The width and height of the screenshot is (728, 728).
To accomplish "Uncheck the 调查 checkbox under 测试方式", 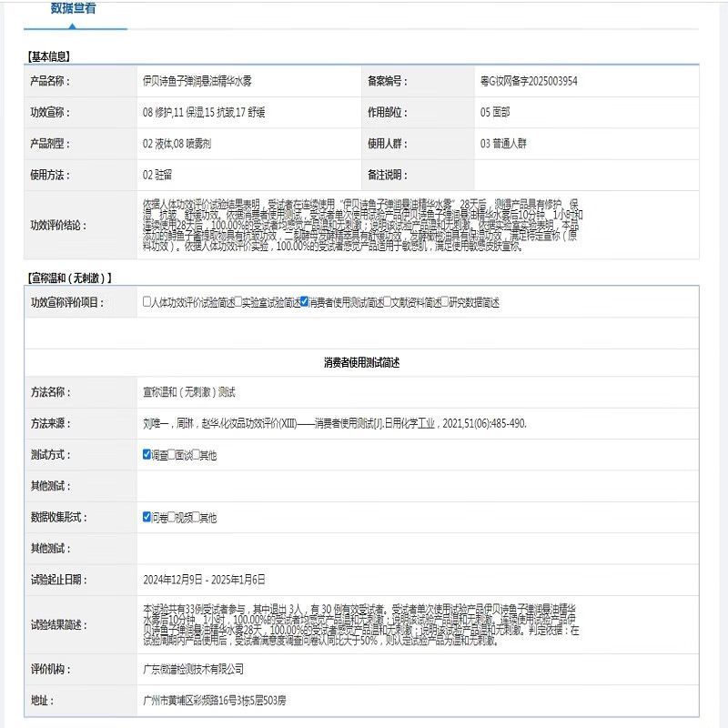I will 147,453.
